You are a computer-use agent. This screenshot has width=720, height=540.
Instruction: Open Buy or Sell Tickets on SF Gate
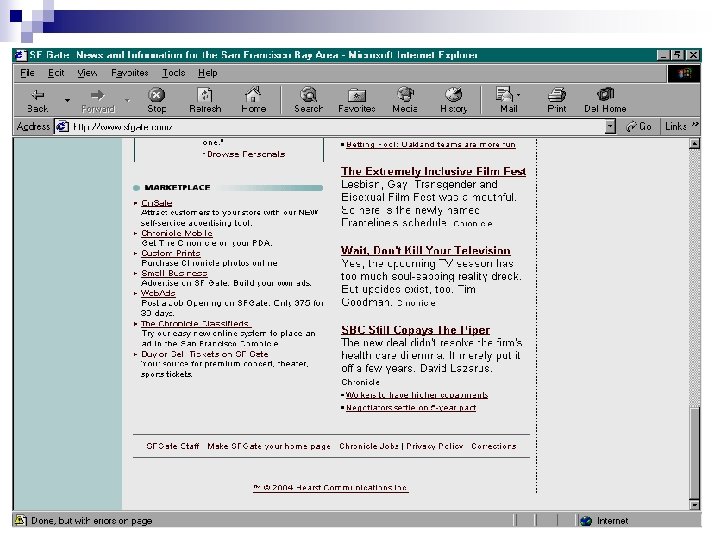[205, 354]
